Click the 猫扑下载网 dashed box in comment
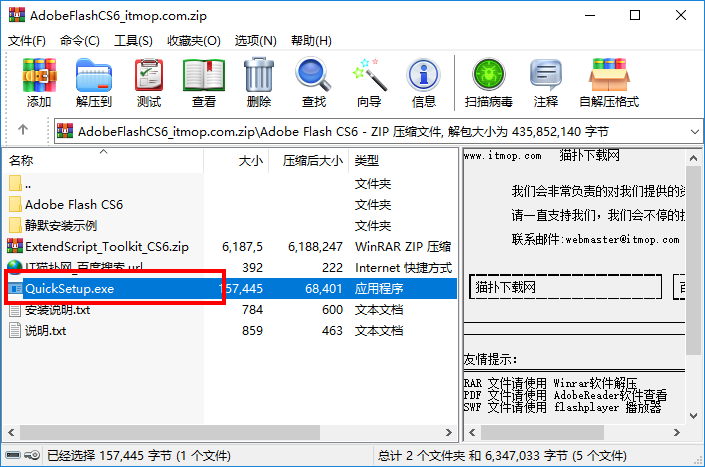Viewport: 705px width, 467px height. pyautogui.click(x=565, y=287)
